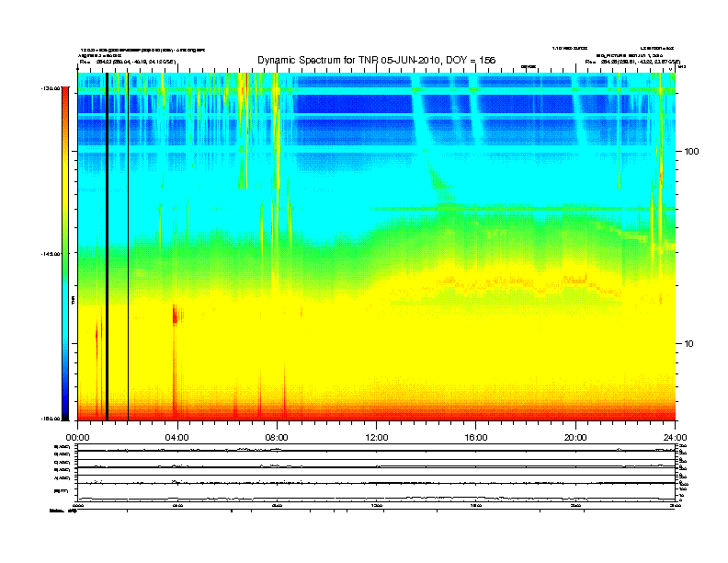Click the thick black vertical line in spectrum

pyautogui.click(x=107, y=247)
